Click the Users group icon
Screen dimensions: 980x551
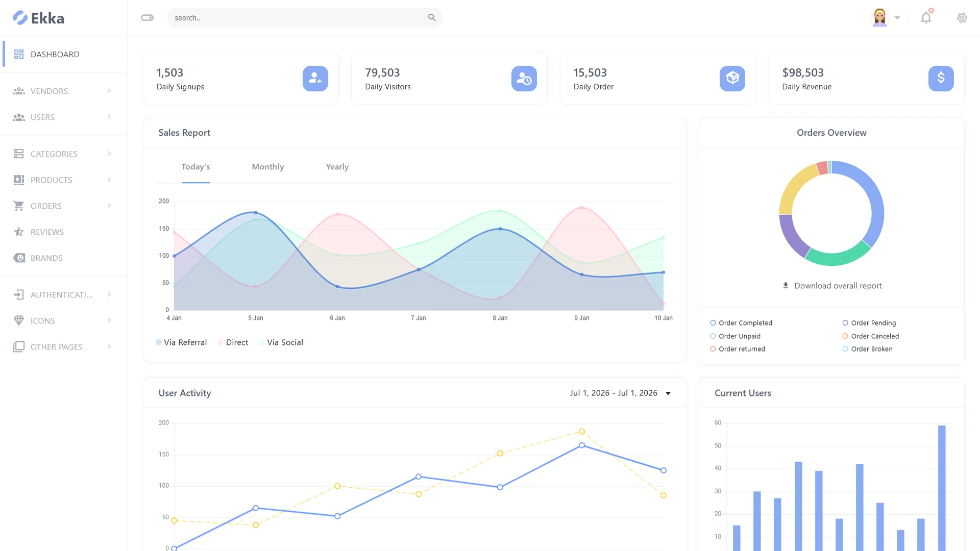(x=19, y=117)
